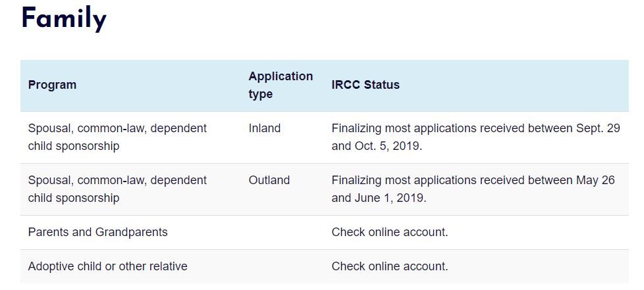The image size is (644, 290).
Task: Click the IRCC Status column header
Action: [365, 85]
